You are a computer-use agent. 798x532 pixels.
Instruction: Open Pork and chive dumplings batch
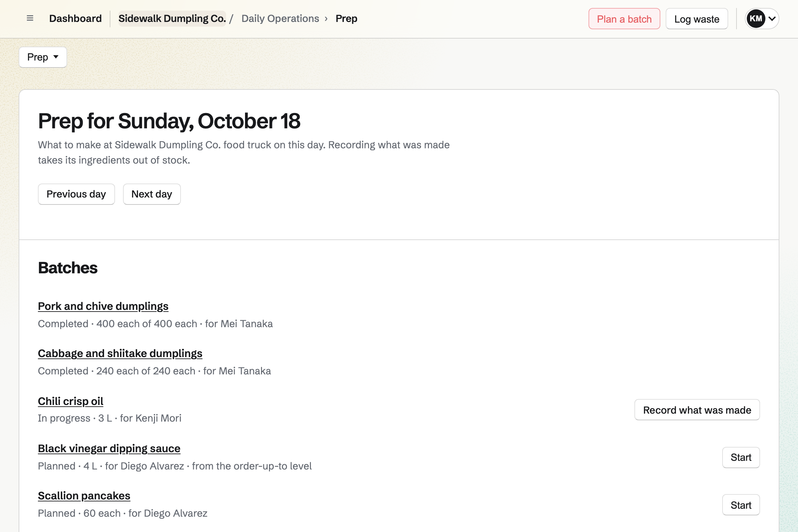103,306
